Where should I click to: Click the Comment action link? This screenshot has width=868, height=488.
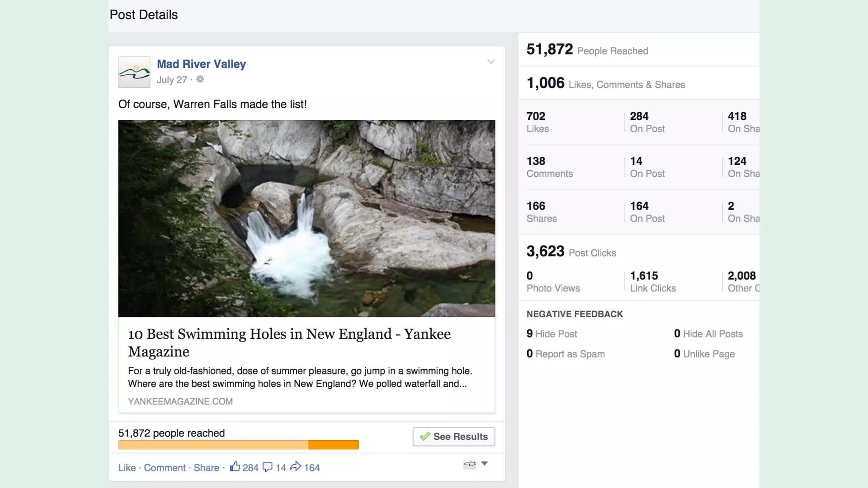[164, 468]
